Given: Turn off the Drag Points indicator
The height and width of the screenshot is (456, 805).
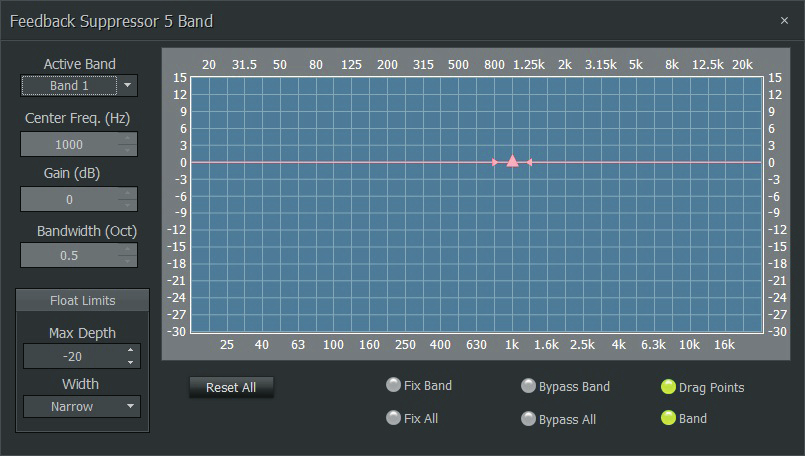Looking at the screenshot, I should (668, 387).
